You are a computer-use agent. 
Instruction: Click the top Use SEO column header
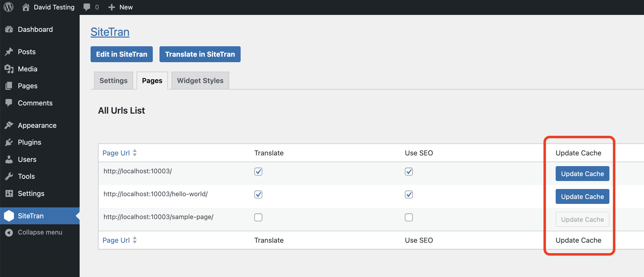[419, 153]
